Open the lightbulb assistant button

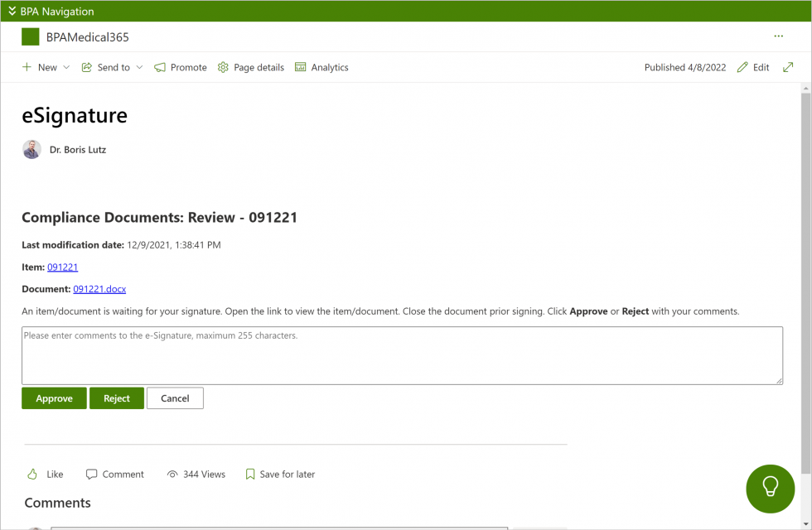pos(770,489)
